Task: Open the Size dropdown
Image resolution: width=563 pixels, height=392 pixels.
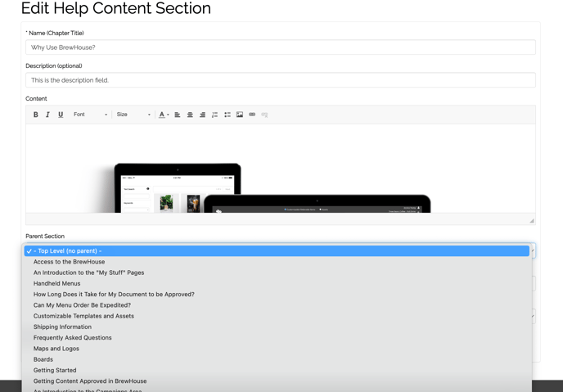Action: pos(133,115)
